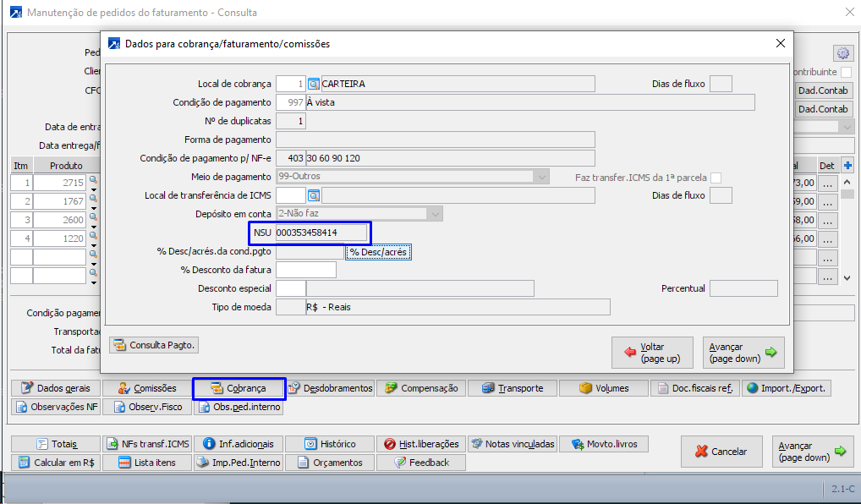Click the second Dad.Contab button
Screen dimensions: 861x504
[x=823, y=109]
